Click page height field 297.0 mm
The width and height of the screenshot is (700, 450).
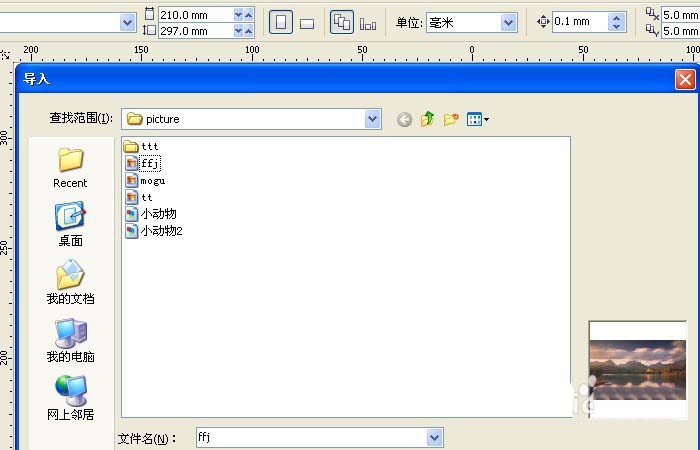point(196,31)
